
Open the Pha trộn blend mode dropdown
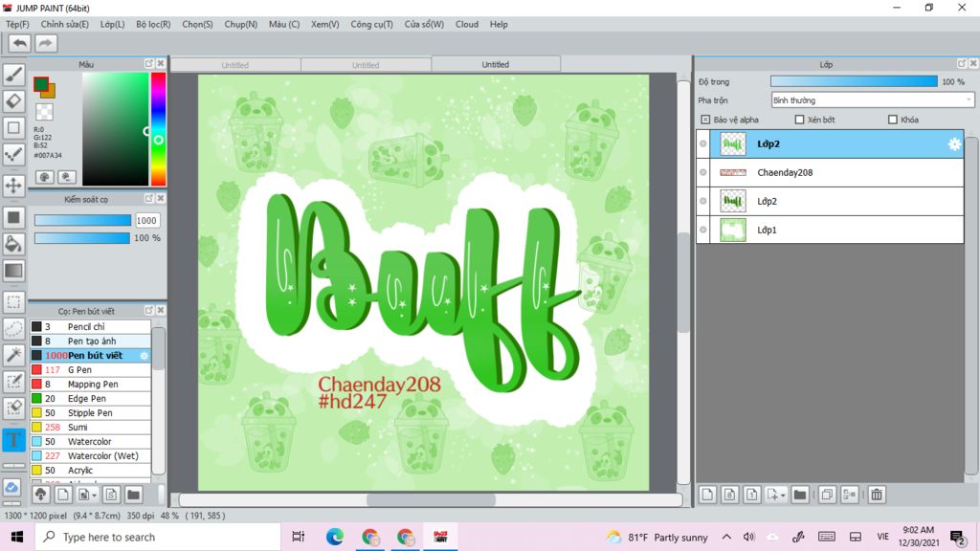pos(873,99)
